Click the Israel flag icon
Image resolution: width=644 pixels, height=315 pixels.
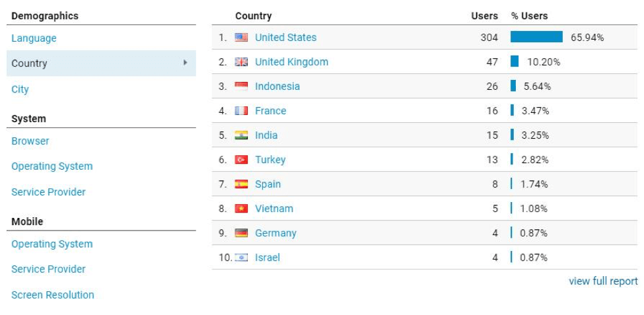tap(241, 258)
